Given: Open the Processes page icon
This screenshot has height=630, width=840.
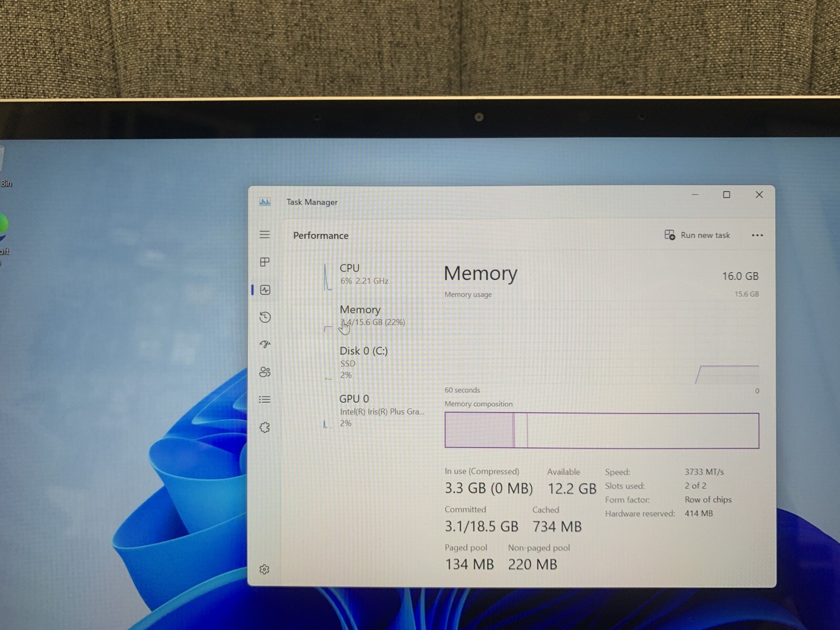Looking at the screenshot, I should 265,262.
